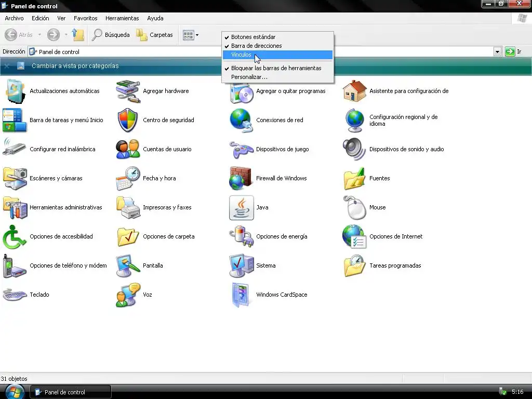Open Conexiones de red icon

241,120
